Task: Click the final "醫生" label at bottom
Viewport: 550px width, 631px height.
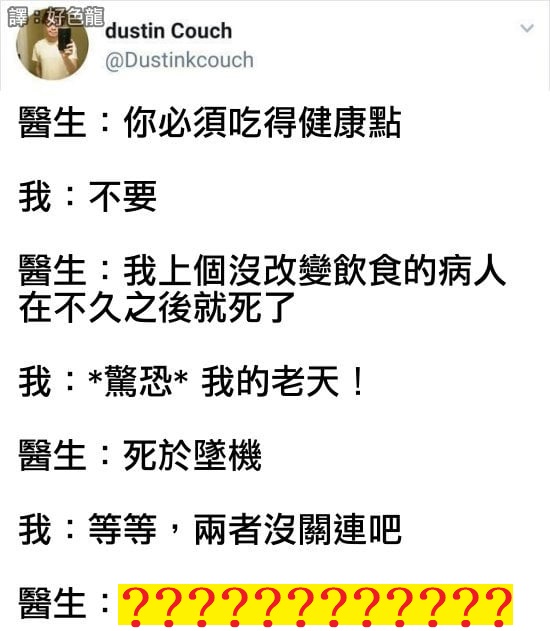Action: (x=52, y=603)
